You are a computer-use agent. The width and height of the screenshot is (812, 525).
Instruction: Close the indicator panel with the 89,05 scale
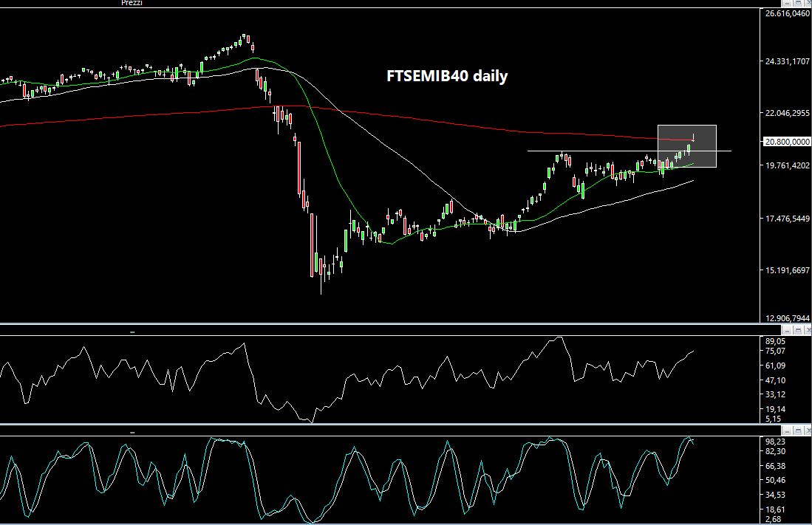coord(808,330)
